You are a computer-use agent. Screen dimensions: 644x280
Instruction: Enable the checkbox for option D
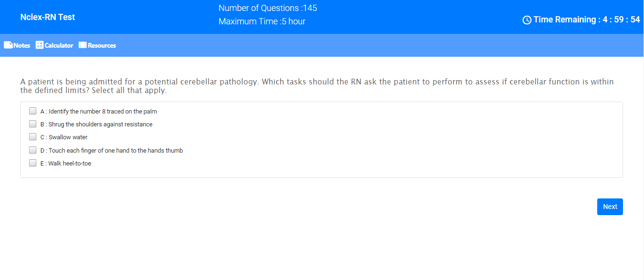pos(33,150)
